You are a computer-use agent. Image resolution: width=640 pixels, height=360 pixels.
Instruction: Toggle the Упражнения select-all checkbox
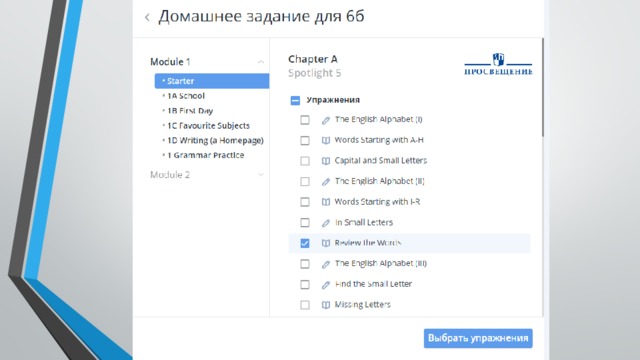point(295,100)
